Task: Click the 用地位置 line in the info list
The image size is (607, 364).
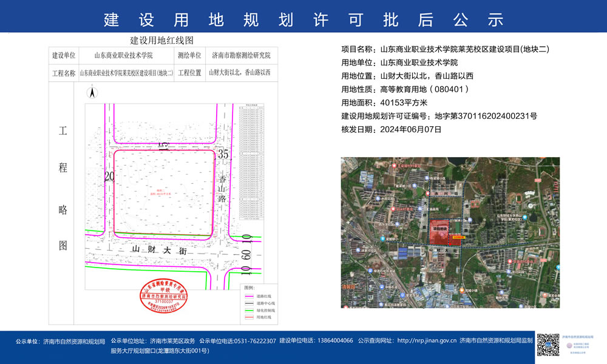Action: [407, 76]
